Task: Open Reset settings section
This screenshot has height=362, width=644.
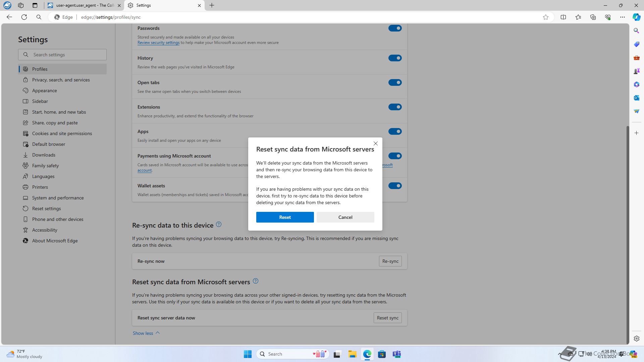Action: pos(62,208)
